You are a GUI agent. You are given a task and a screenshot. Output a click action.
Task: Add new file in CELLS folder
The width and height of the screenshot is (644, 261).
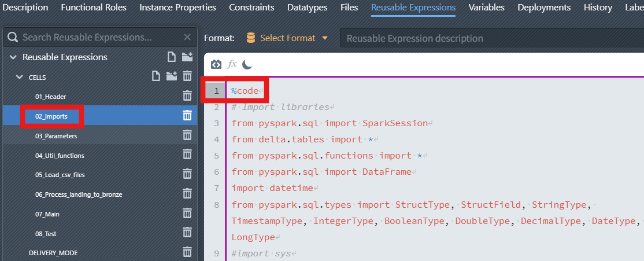(156, 76)
